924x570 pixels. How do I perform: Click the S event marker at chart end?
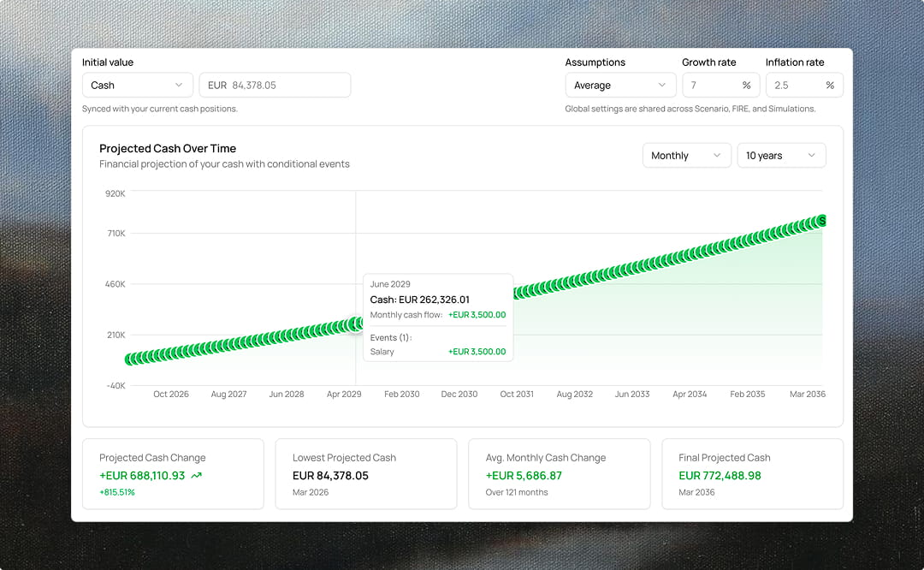[x=822, y=221]
